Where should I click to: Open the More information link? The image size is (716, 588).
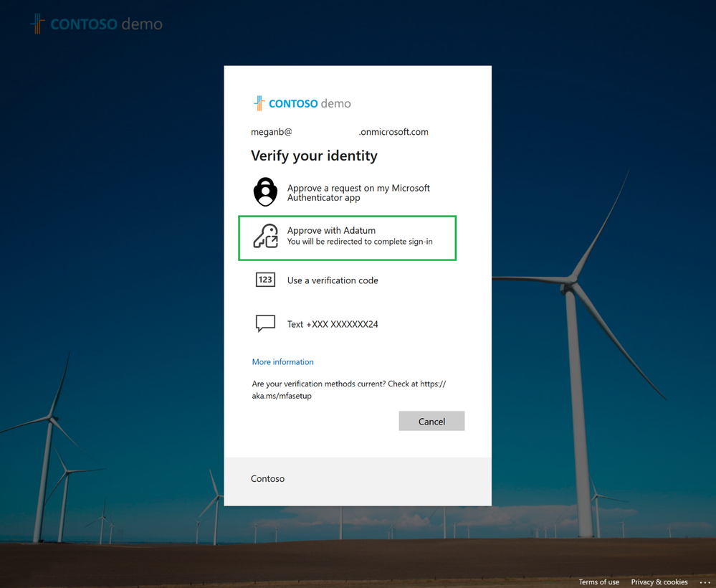[282, 361]
